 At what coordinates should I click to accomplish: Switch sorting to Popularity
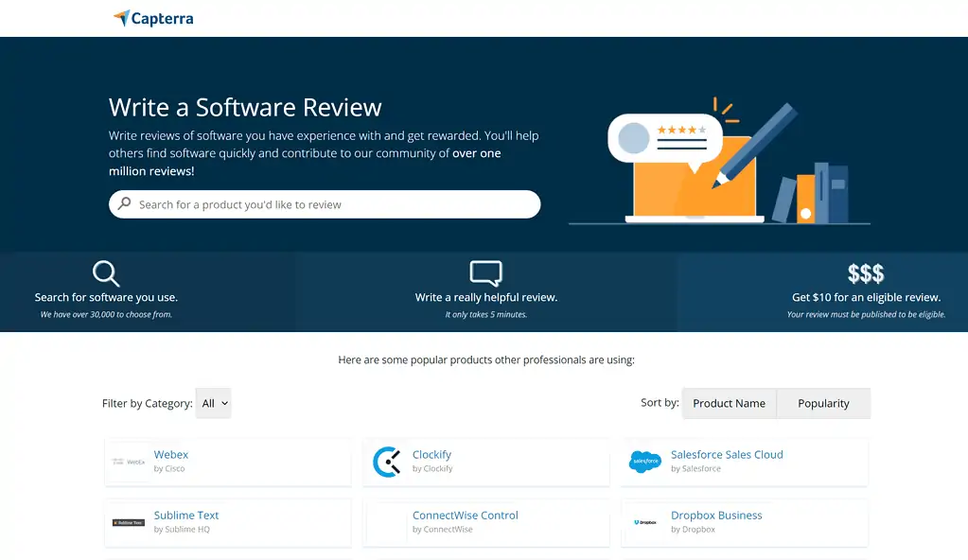[822, 403]
